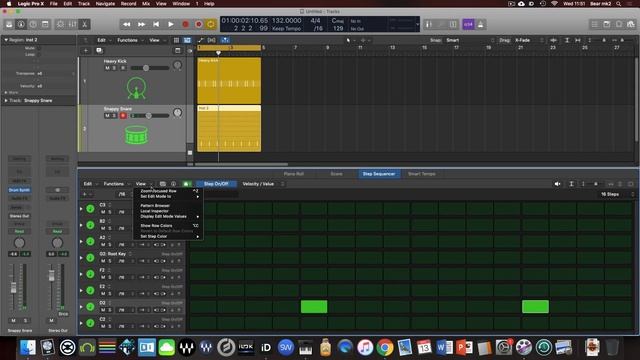
Task: Add a new track with plus button
Action: (x=86, y=51)
